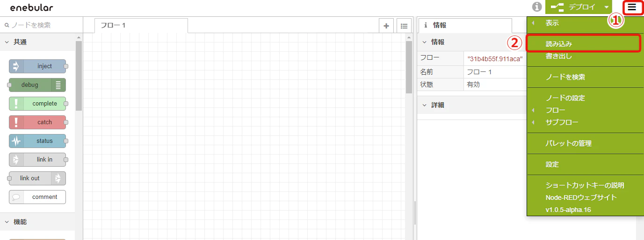This screenshot has height=240, width=644.
Task: Click the 名前 value フロー 1
Action: pyautogui.click(x=479, y=72)
